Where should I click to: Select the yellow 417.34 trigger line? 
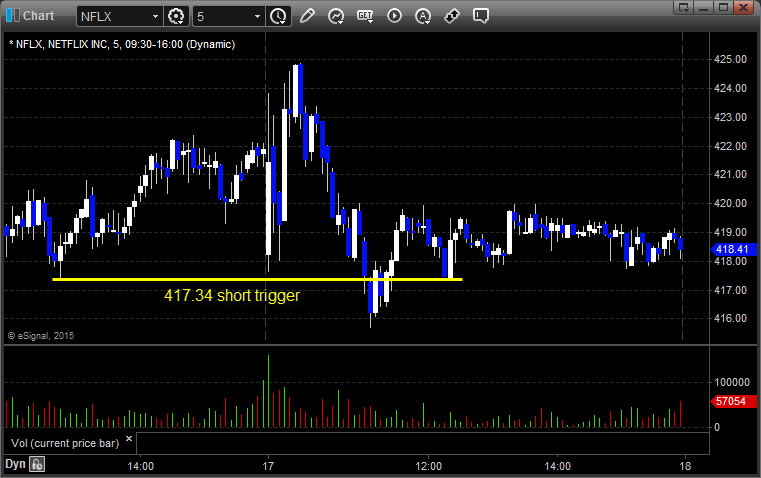257,280
